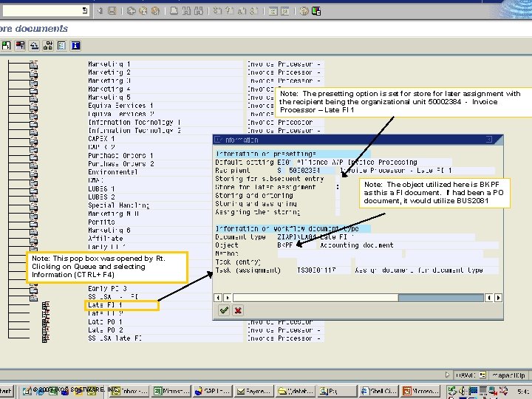Screen dimensions: 532x399
Task: Click the horizontal scrollbar in Information dialog
Action: pos(358,298)
